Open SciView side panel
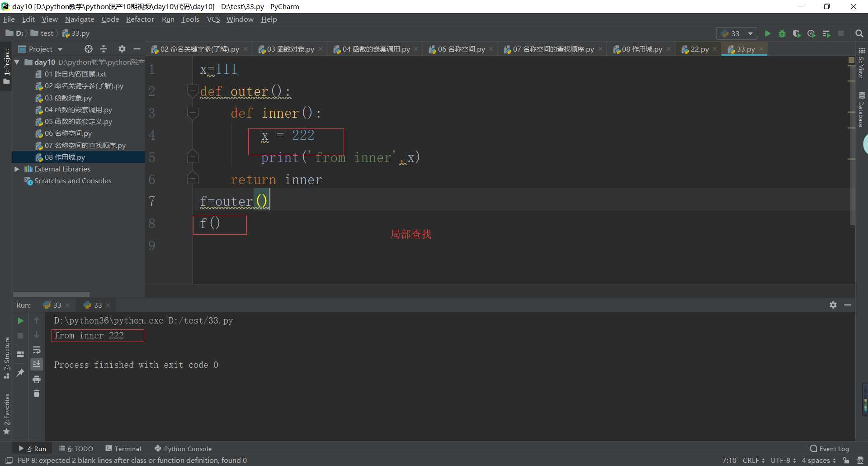This screenshot has width=868, height=466. [862, 63]
